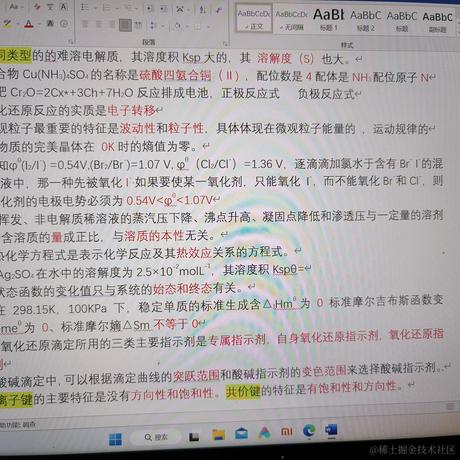Apply the 标题 2 style
Viewport: 460px width, 460px height.
(366, 20)
